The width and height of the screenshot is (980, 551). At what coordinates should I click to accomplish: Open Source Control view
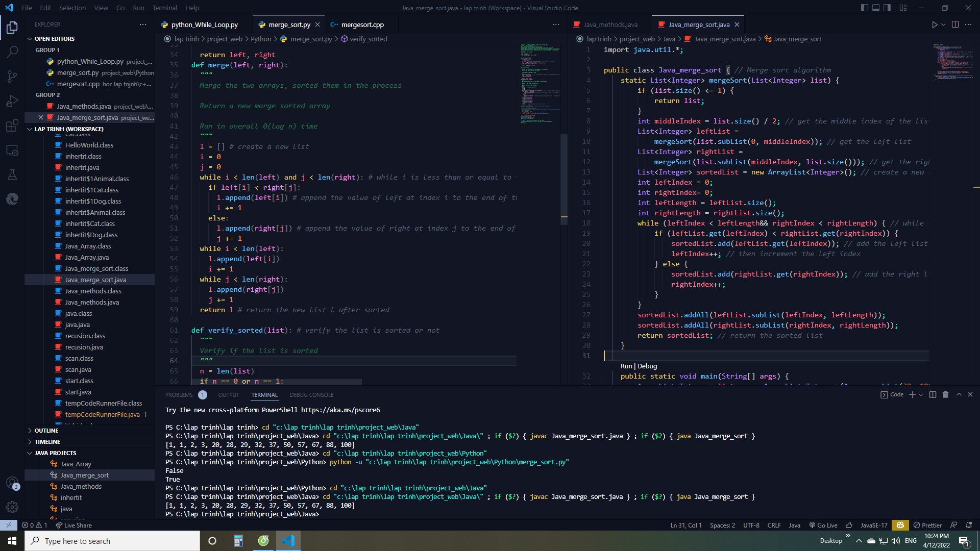pos(12,77)
